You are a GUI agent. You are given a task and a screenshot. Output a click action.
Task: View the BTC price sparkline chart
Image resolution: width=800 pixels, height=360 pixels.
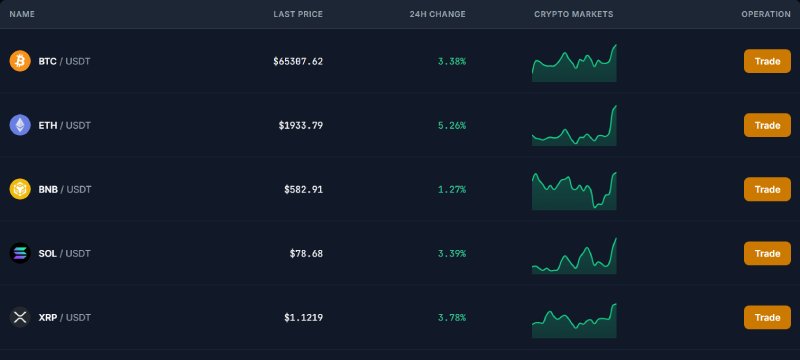(574, 63)
